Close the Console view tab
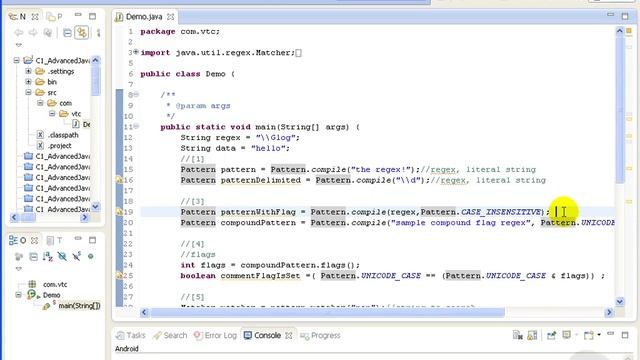The image size is (640, 360). (289, 336)
